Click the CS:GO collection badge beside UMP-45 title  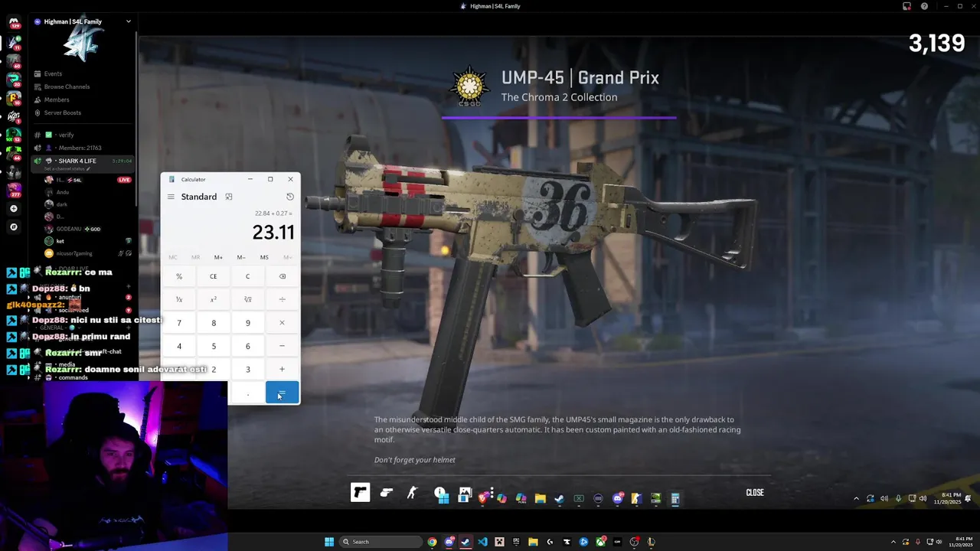click(x=469, y=86)
